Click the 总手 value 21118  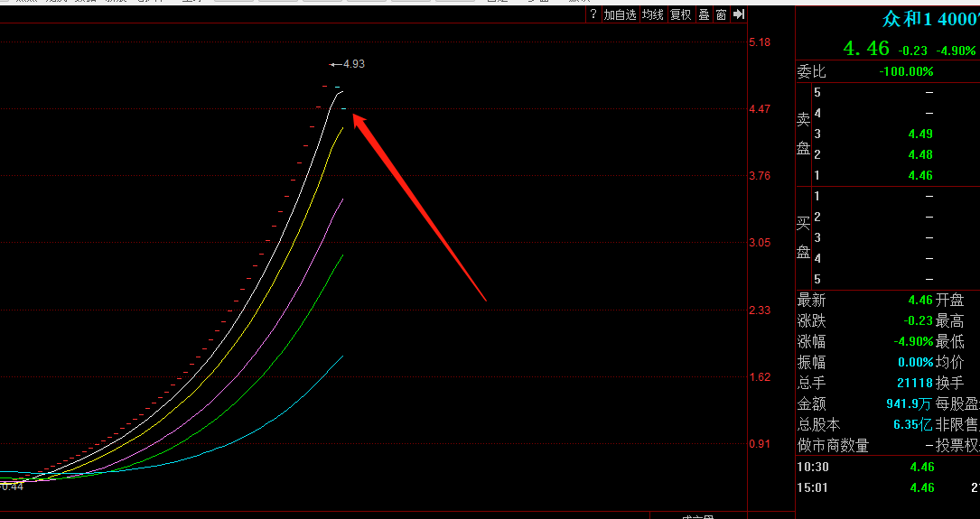click(915, 383)
